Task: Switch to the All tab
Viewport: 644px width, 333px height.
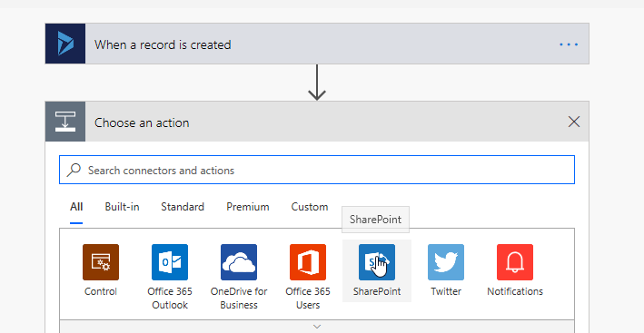Action: tap(76, 207)
